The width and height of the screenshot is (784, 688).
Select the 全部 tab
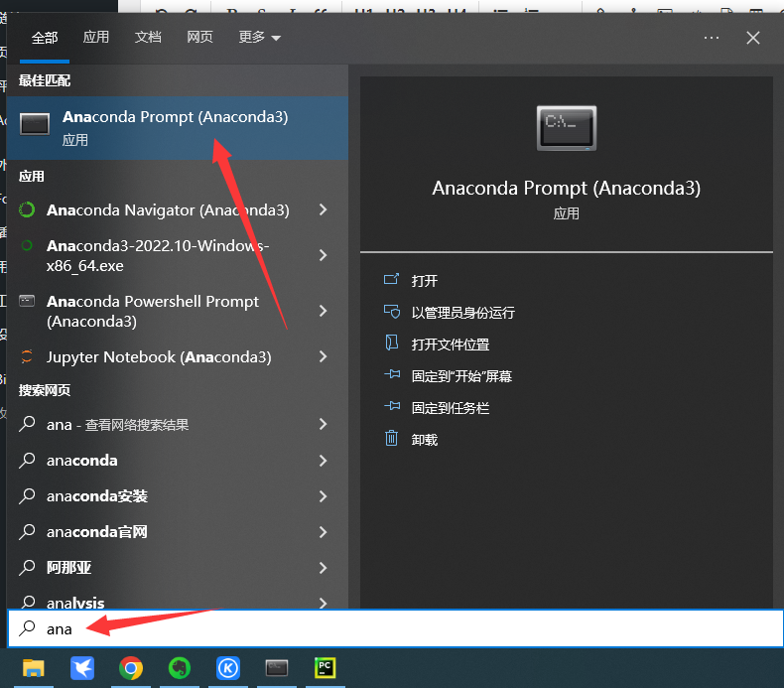point(45,38)
